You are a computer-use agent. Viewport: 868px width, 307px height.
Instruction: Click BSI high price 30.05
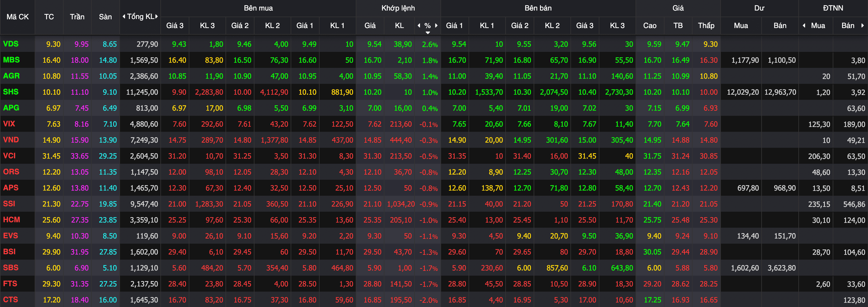[x=652, y=252]
